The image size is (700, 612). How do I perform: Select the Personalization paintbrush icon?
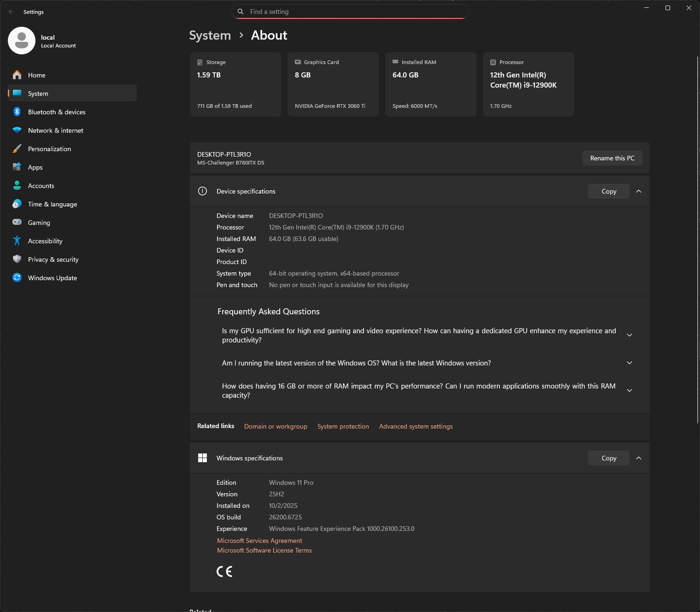pyautogui.click(x=17, y=149)
